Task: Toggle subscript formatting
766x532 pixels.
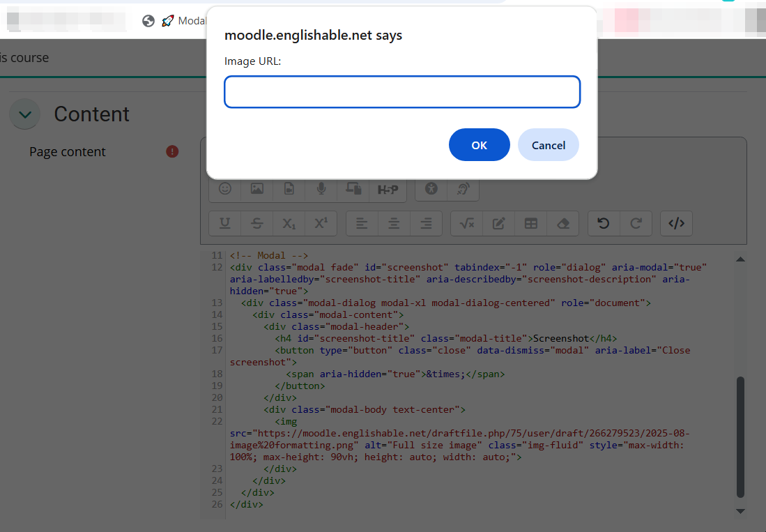Action: coord(289,223)
